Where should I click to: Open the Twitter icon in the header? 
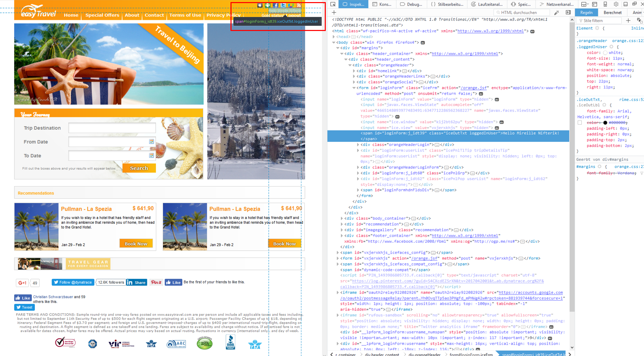click(283, 5)
